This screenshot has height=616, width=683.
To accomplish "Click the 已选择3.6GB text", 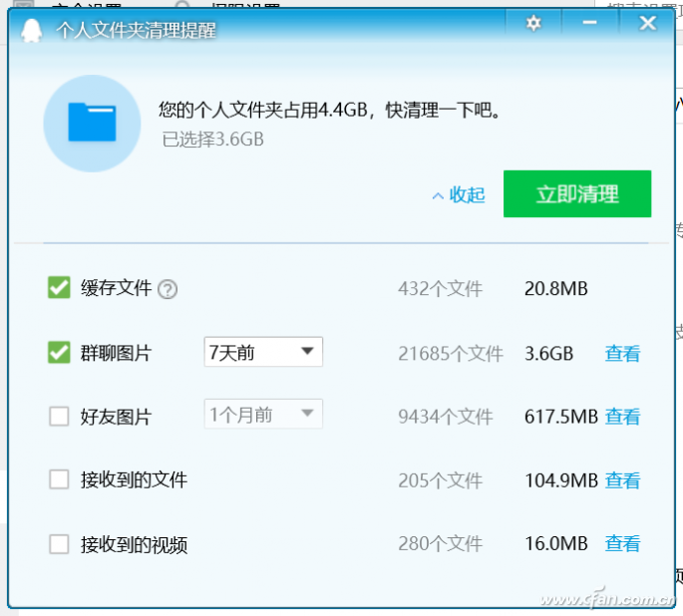I will (x=213, y=140).
